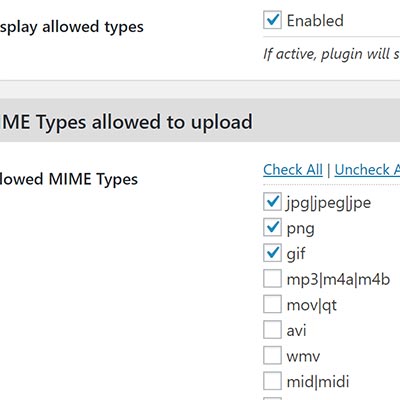
Task: Click the 'wmv' text label
Action: (303, 357)
